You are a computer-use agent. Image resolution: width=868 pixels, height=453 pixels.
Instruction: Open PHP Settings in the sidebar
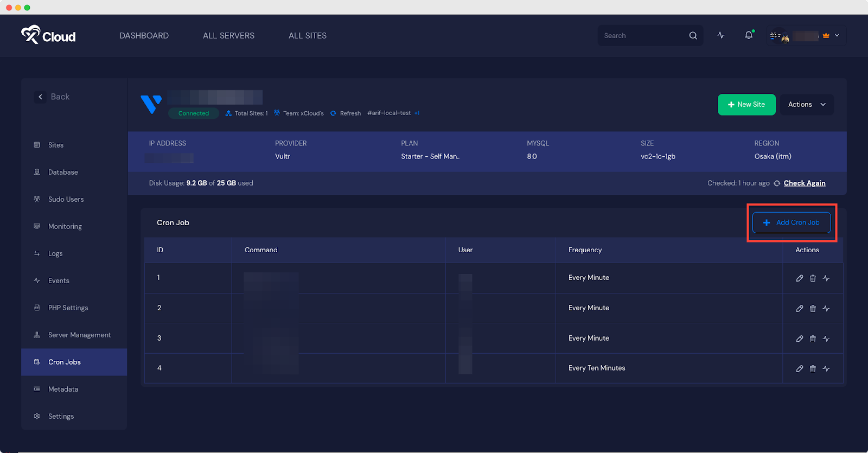click(x=68, y=308)
